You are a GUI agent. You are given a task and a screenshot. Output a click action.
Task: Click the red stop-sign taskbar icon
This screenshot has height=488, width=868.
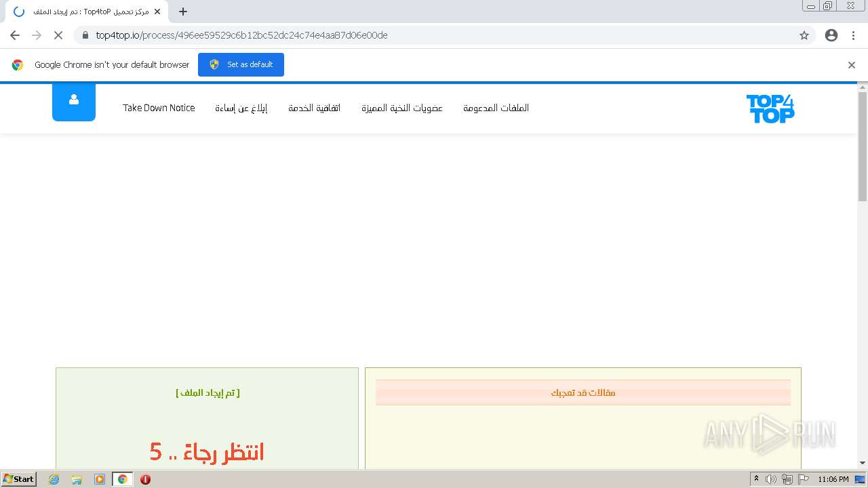(145, 479)
